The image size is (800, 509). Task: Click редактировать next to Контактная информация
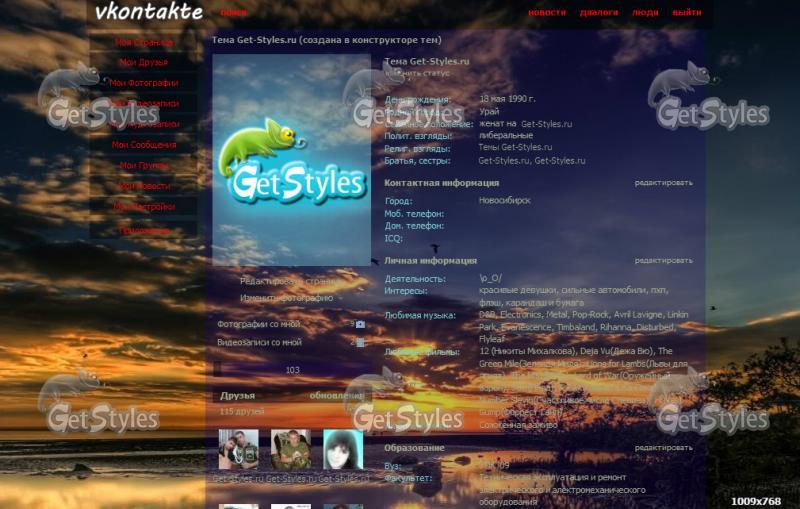(664, 183)
